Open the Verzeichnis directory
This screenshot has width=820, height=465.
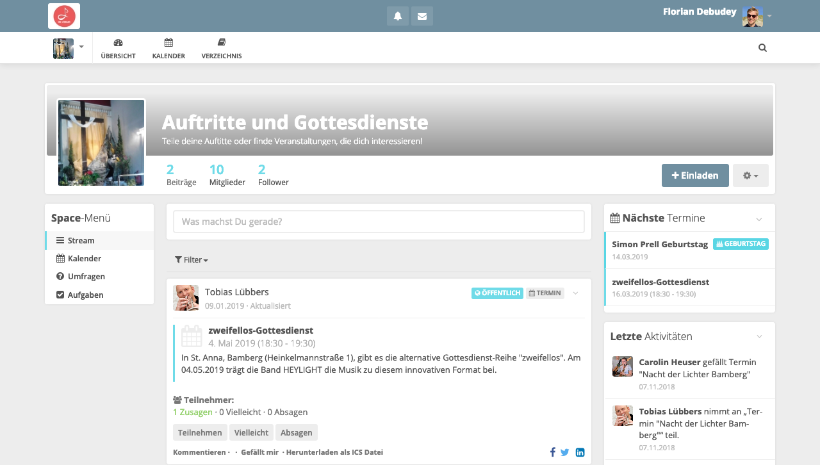(222, 48)
